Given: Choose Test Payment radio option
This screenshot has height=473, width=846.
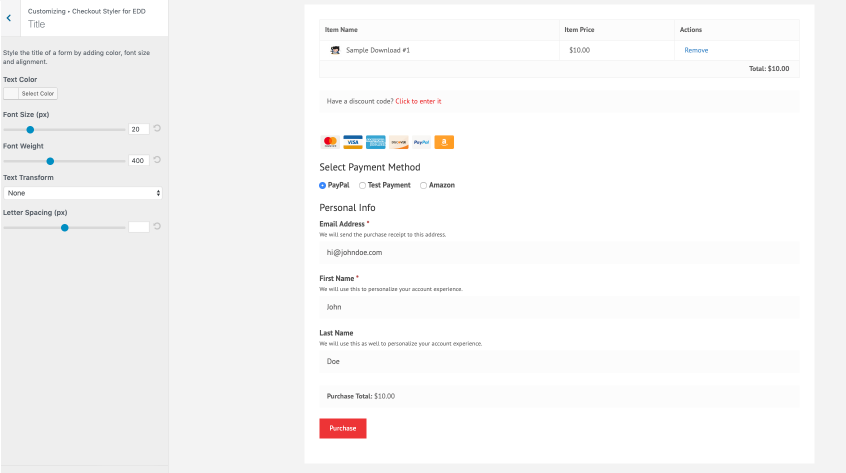Looking at the screenshot, I should coord(363,186).
